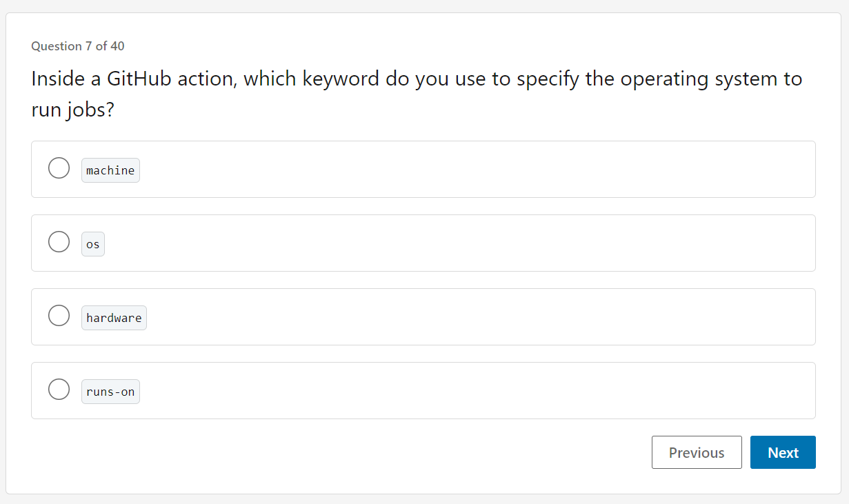Select the radio button for "machine"
This screenshot has width=849, height=504.
click(59, 168)
